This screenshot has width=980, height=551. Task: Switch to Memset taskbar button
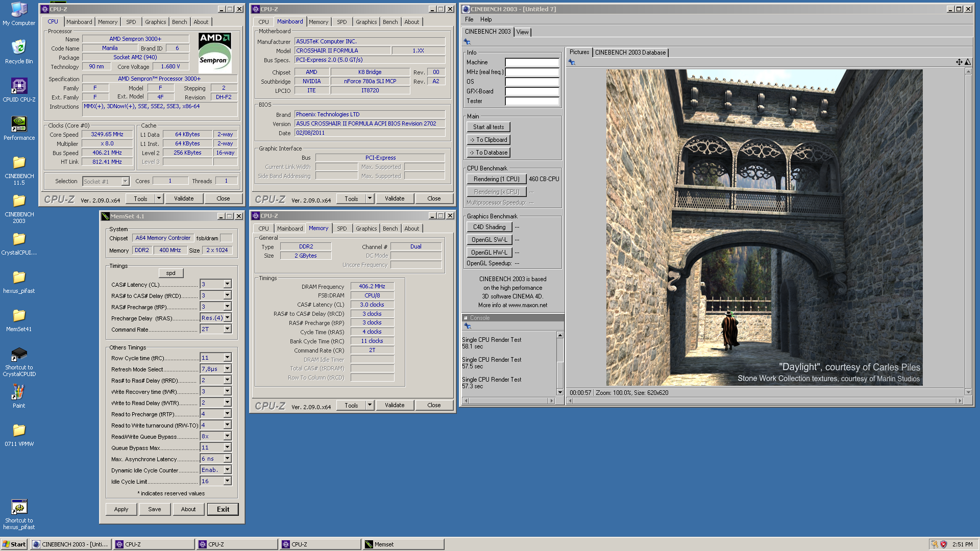click(403, 544)
